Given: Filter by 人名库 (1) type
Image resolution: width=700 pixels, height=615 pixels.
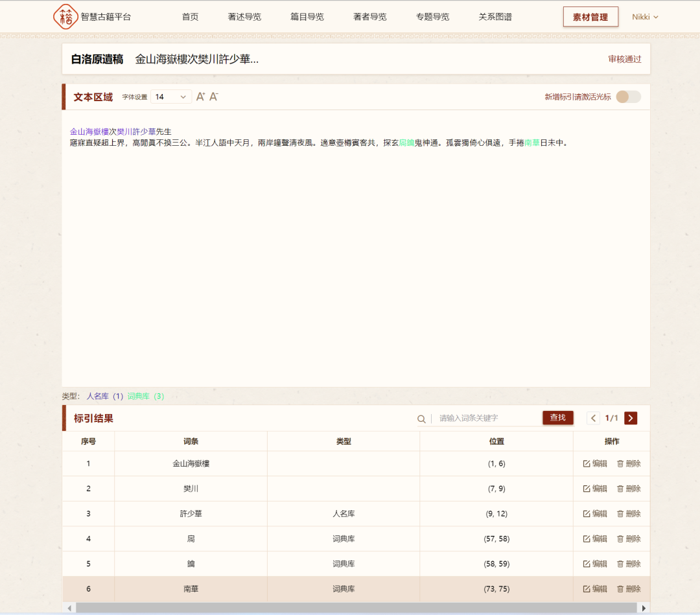Looking at the screenshot, I should [x=104, y=397].
